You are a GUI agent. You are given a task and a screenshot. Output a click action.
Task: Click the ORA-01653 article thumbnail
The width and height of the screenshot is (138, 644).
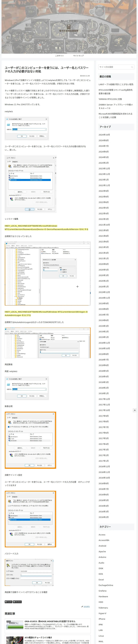pyautogui.click(x=15, y=625)
